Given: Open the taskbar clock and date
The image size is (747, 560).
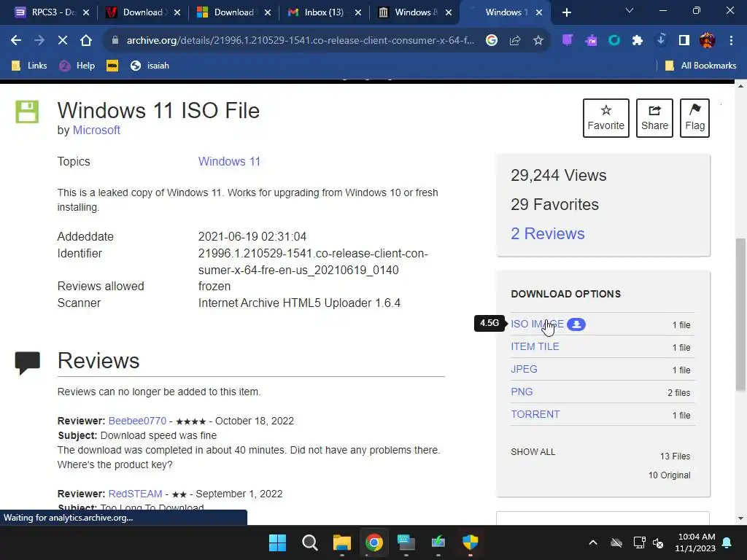Looking at the screenshot, I should [x=695, y=542].
